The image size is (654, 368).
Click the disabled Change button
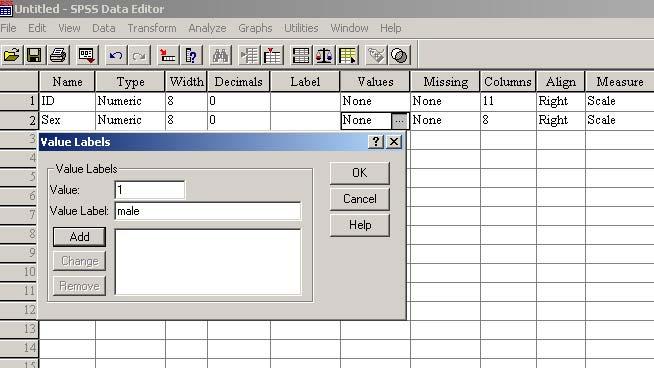[79, 261]
